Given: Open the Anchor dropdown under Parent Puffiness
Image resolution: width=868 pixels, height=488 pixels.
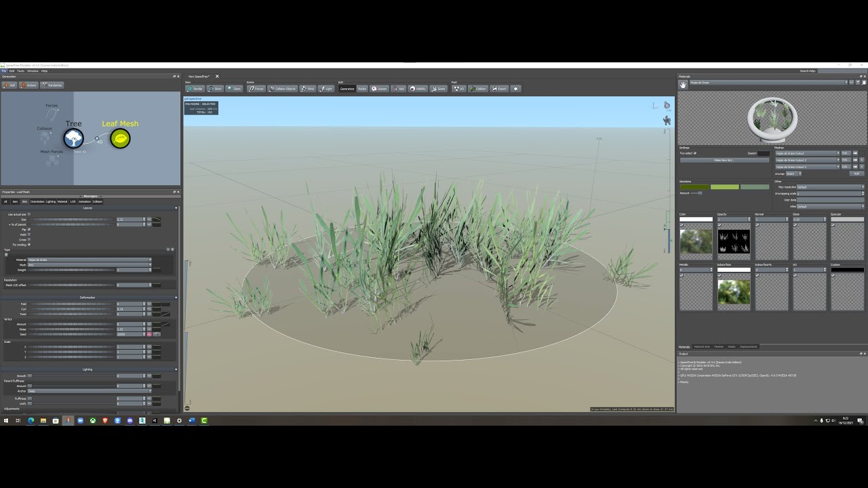Looking at the screenshot, I should click(x=90, y=391).
